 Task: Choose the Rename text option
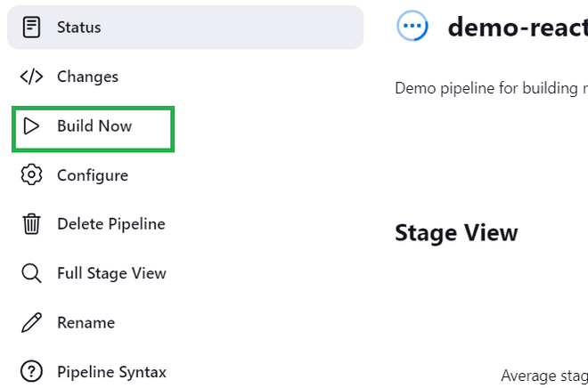pos(86,322)
